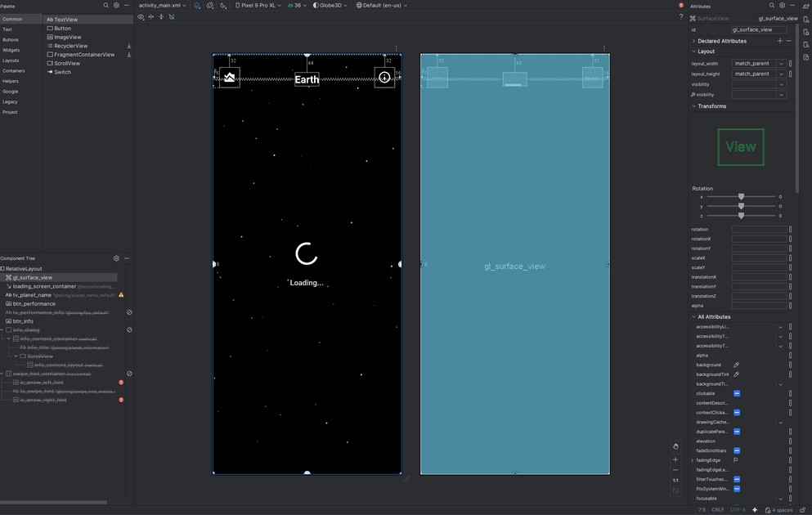Search in the Palette panel
This screenshot has height=515, width=812.
(105, 6)
